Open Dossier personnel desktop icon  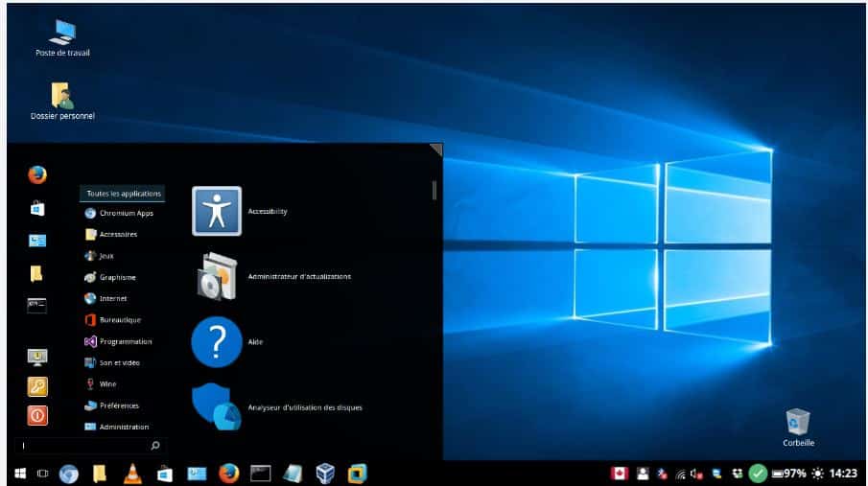coord(62,102)
